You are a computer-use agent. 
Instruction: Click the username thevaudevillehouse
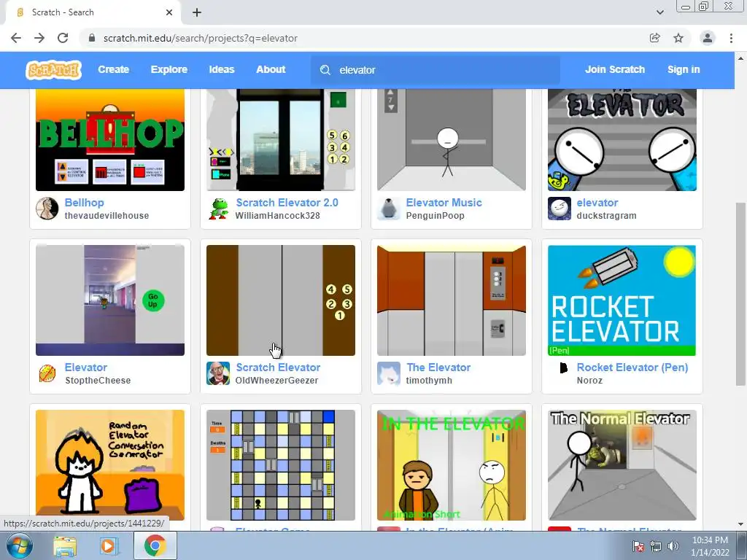click(107, 216)
